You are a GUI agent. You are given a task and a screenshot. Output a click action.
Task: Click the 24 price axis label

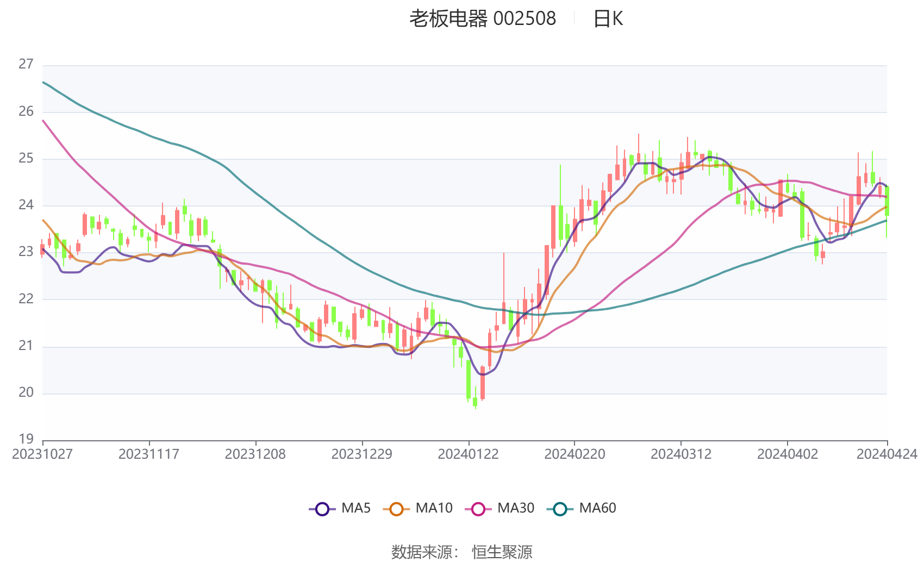click(26, 205)
